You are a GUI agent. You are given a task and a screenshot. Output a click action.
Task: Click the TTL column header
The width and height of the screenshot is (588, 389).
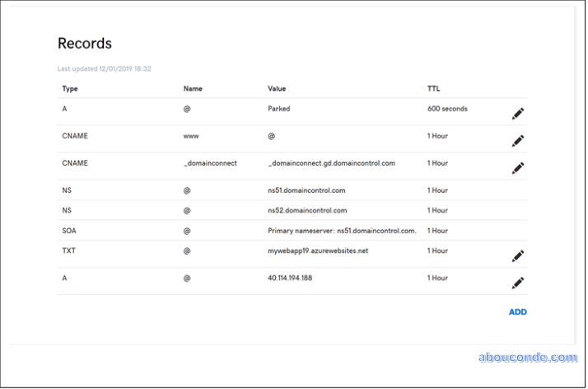pos(434,88)
